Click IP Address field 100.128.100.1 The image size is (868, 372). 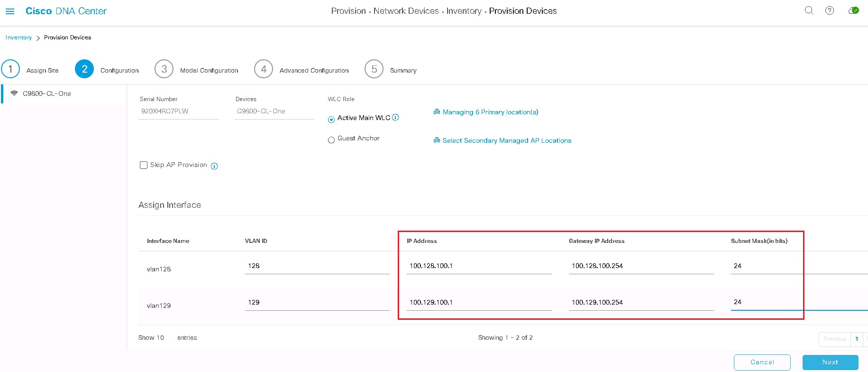coord(479,266)
